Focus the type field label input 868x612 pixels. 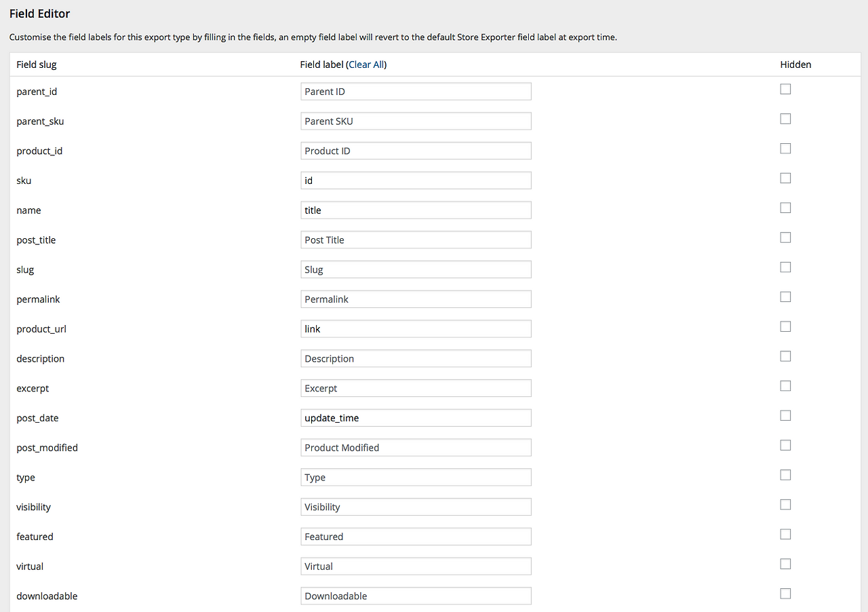click(416, 478)
